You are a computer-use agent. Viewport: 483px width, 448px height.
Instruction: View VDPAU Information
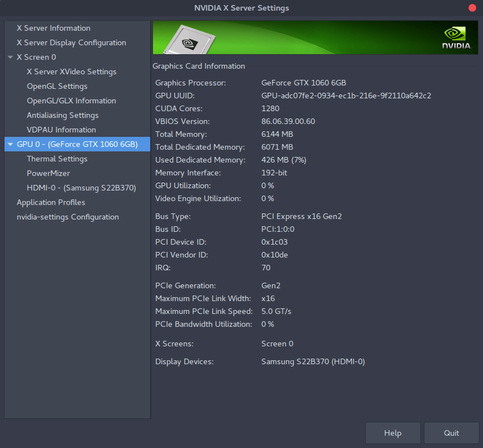(x=61, y=130)
